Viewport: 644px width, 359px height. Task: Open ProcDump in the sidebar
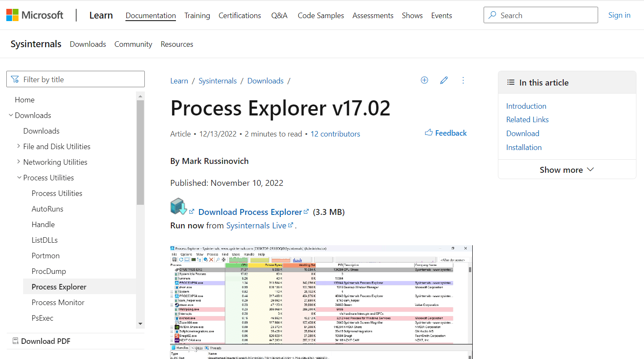pyautogui.click(x=49, y=271)
